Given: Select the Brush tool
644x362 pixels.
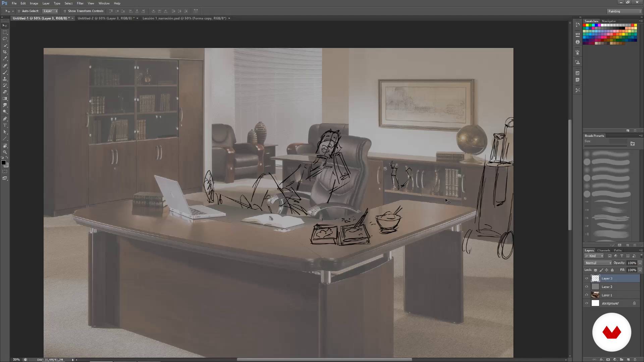Looking at the screenshot, I should [5, 72].
